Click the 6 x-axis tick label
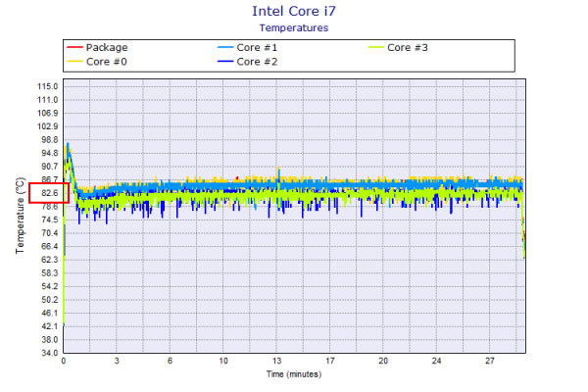 tap(170, 361)
